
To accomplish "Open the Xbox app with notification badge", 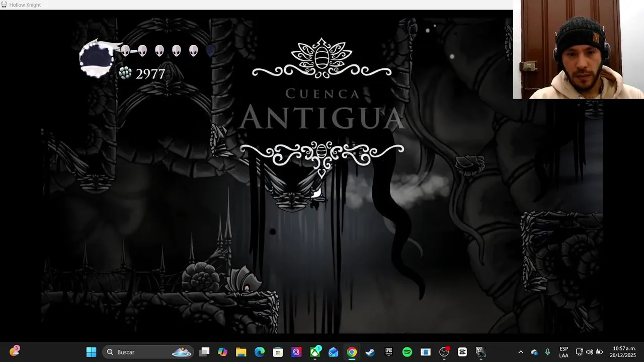I will (x=315, y=352).
